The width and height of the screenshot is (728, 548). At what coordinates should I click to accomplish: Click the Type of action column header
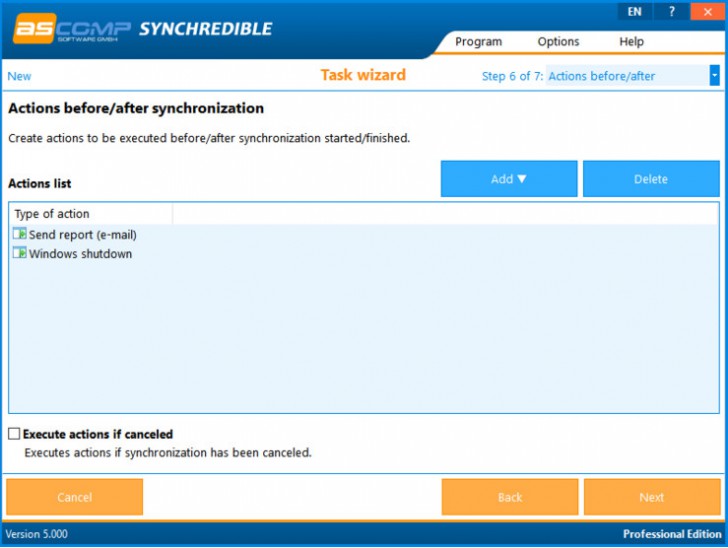[x=91, y=214]
